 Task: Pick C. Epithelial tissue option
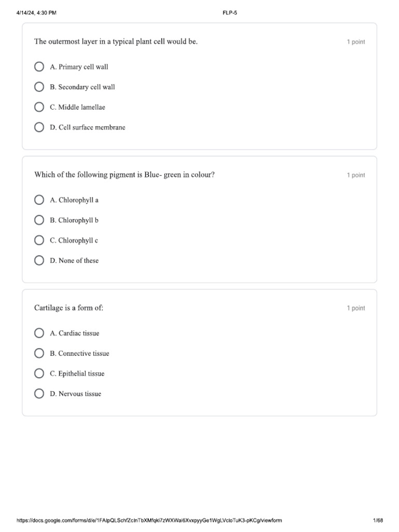[39, 374]
